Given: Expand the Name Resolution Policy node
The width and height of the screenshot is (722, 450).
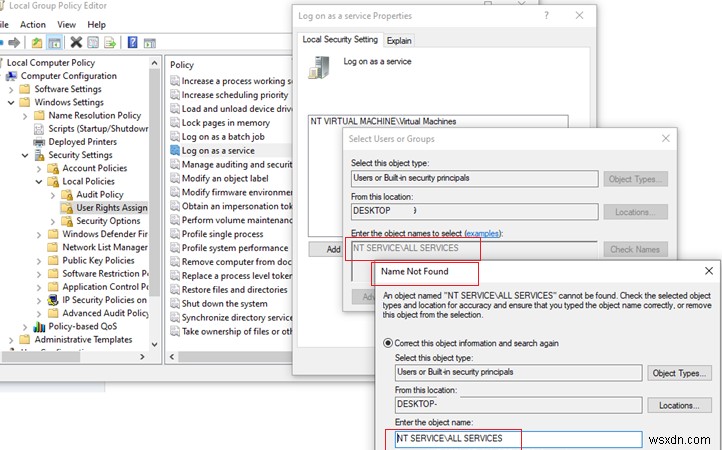Looking at the screenshot, I should (25, 116).
